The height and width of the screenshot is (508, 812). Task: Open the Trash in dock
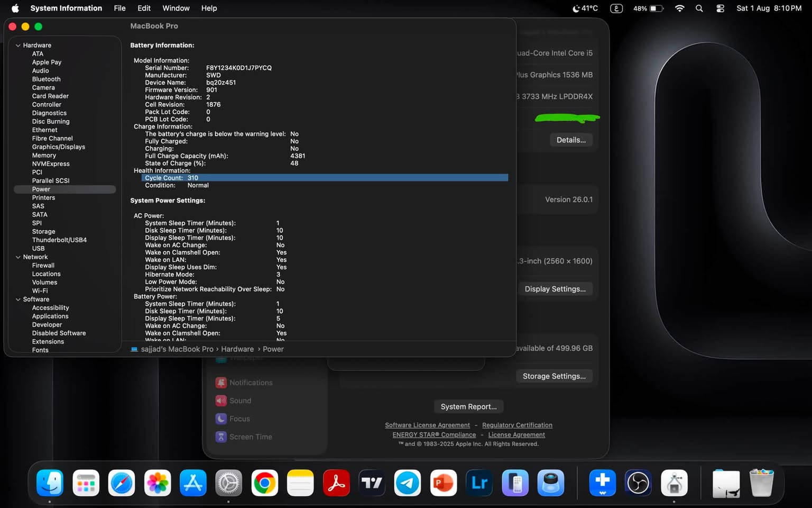tap(762, 483)
